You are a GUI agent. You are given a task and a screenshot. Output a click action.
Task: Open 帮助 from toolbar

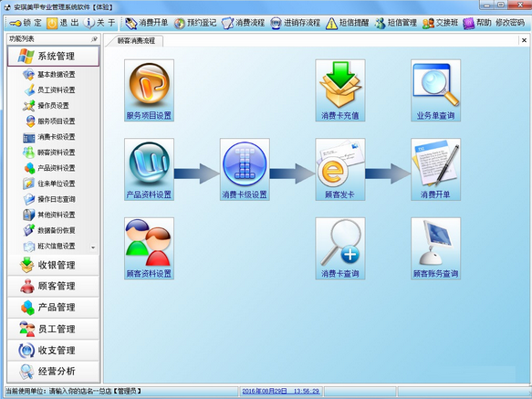point(477,23)
